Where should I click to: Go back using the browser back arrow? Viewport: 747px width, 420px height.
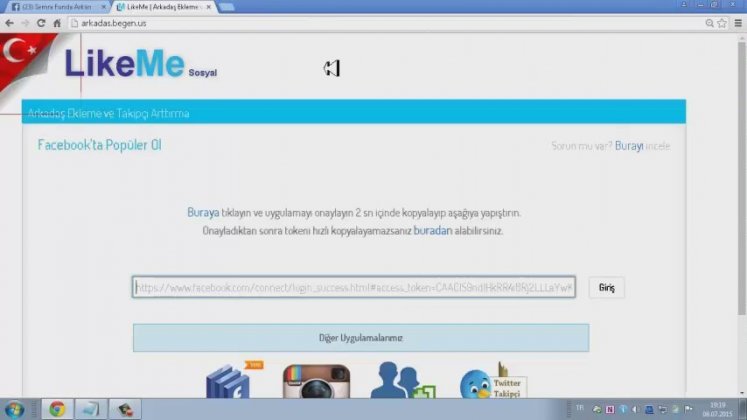tap(9, 23)
